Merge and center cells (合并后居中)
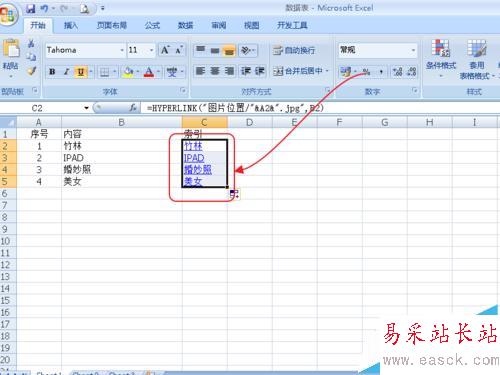 (x=298, y=71)
